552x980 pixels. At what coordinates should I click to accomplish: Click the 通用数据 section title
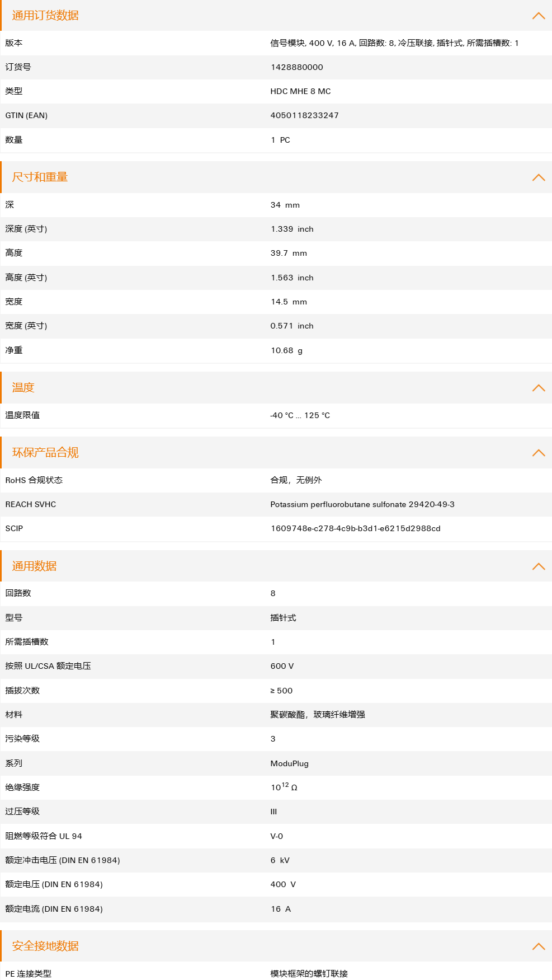[x=34, y=566]
